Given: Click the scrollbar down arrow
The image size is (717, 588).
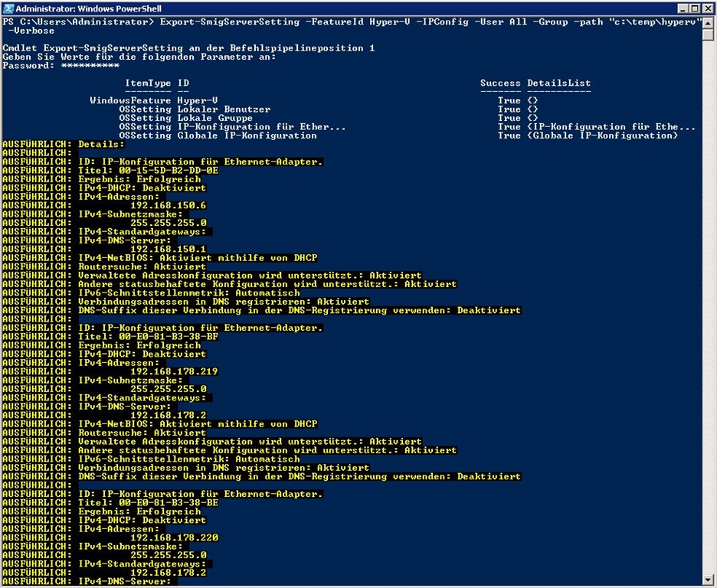Looking at the screenshot, I should (x=709, y=581).
